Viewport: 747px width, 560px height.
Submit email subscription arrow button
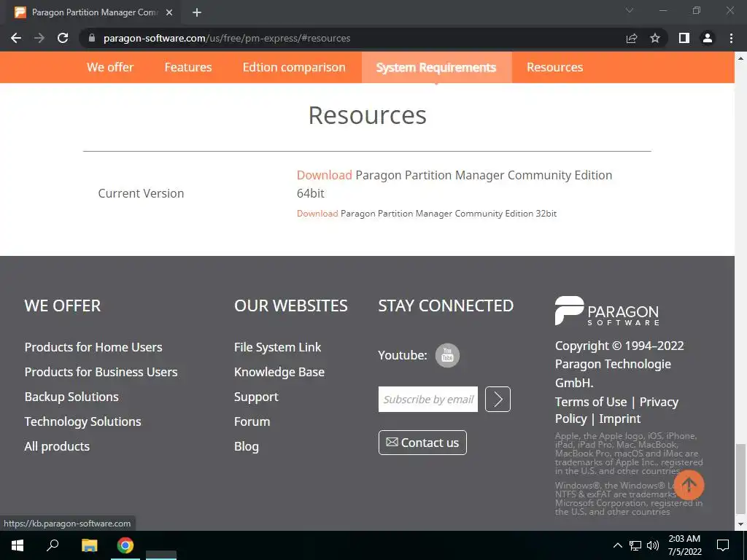[x=498, y=399]
